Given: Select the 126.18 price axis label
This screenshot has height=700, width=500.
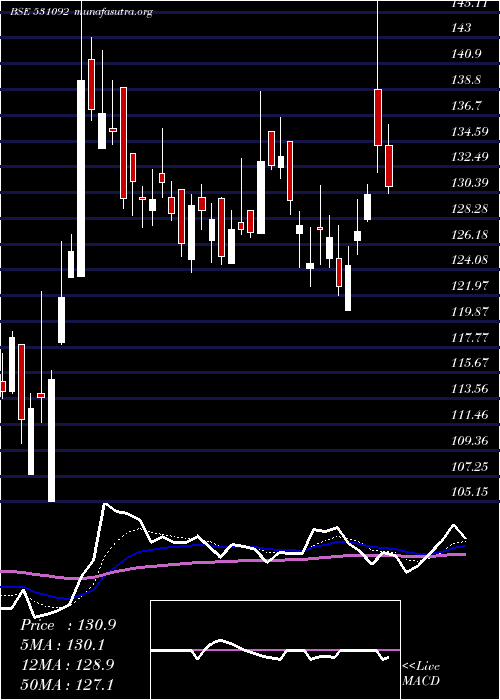Looking at the screenshot, I should (x=470, y=234).
